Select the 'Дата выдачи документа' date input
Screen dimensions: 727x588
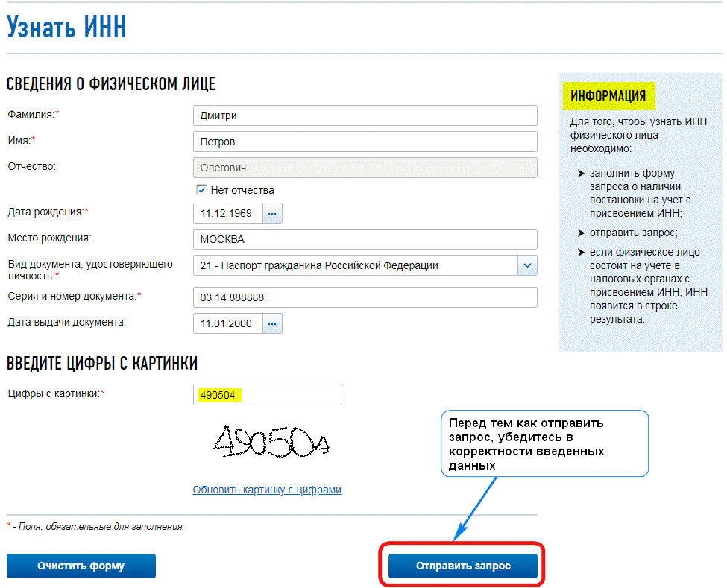tap(227, 323)
